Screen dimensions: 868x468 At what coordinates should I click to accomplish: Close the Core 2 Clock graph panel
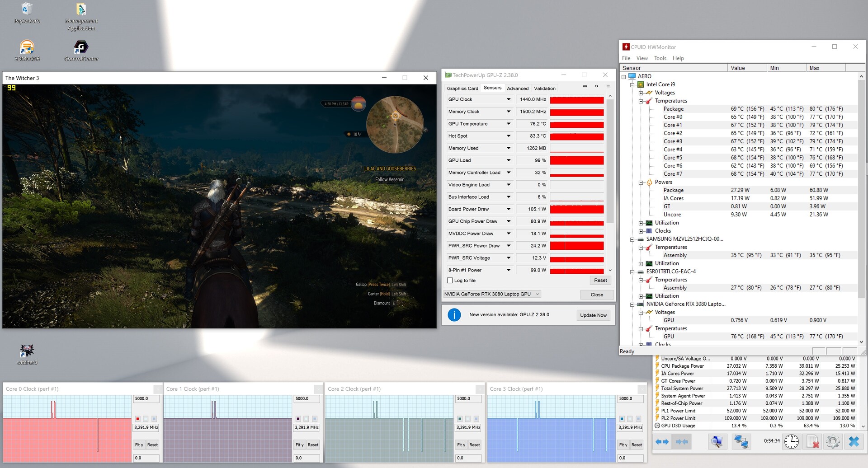click(x=480, y=389)
